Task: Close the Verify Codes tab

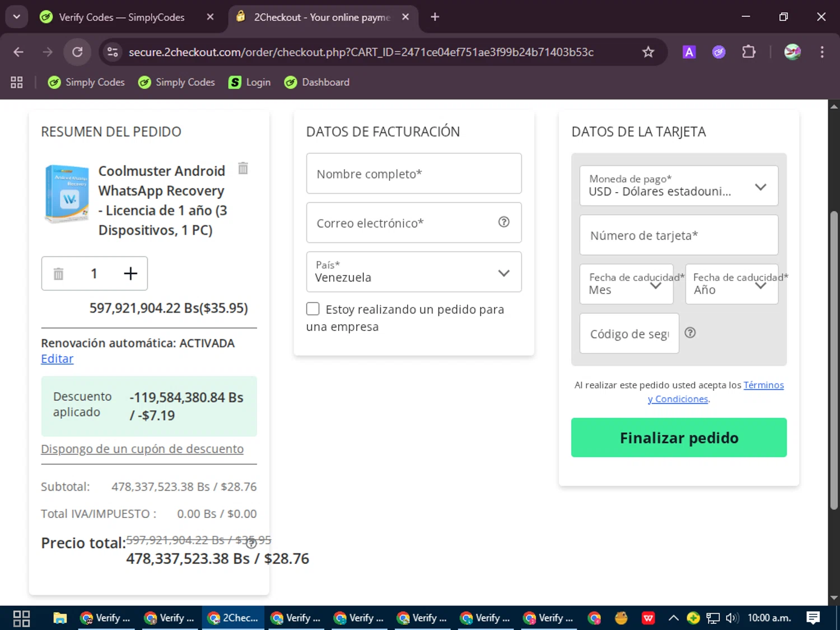Action: (x=210, y=17)
